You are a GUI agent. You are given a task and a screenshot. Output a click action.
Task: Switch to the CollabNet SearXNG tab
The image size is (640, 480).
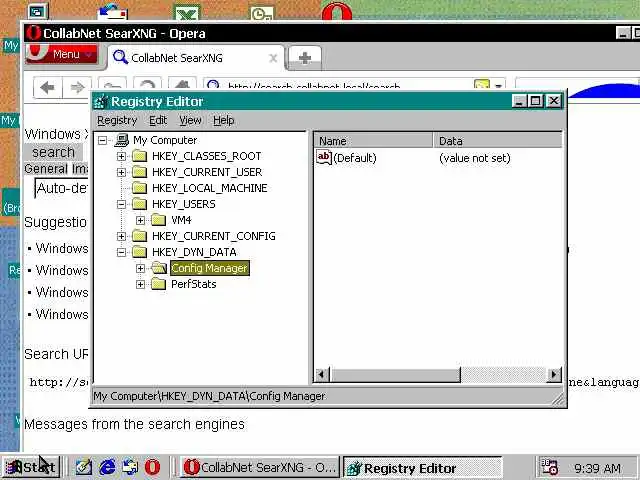point(176,58)
